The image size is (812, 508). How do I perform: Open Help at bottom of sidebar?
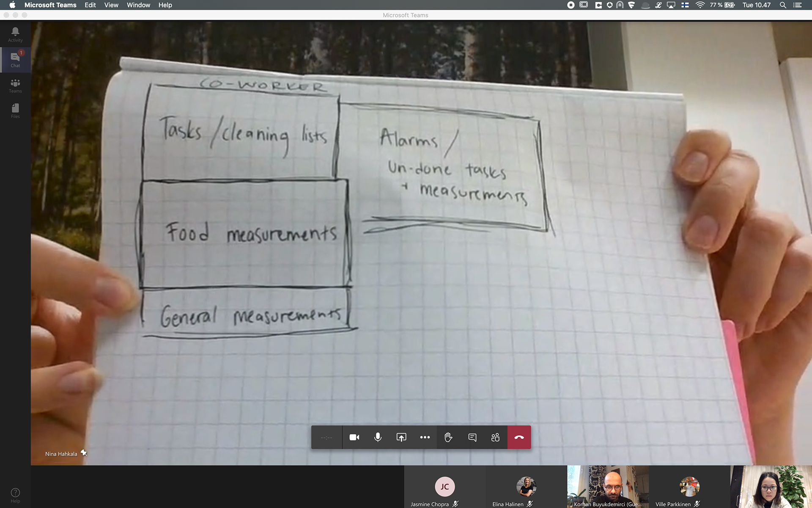coord(15,495)
